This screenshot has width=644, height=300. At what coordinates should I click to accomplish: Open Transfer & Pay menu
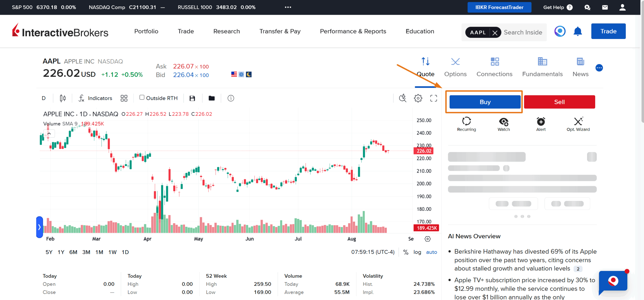pos(280,31)
